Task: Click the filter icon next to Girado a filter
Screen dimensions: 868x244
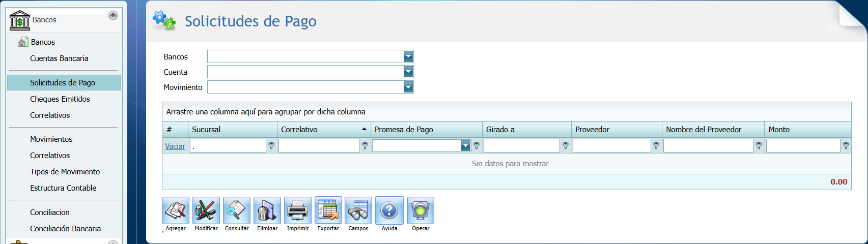Action: [566, 146]
